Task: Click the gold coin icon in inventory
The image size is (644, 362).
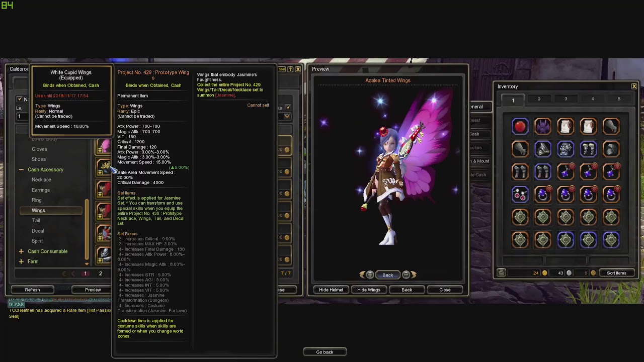Action: 544,273
